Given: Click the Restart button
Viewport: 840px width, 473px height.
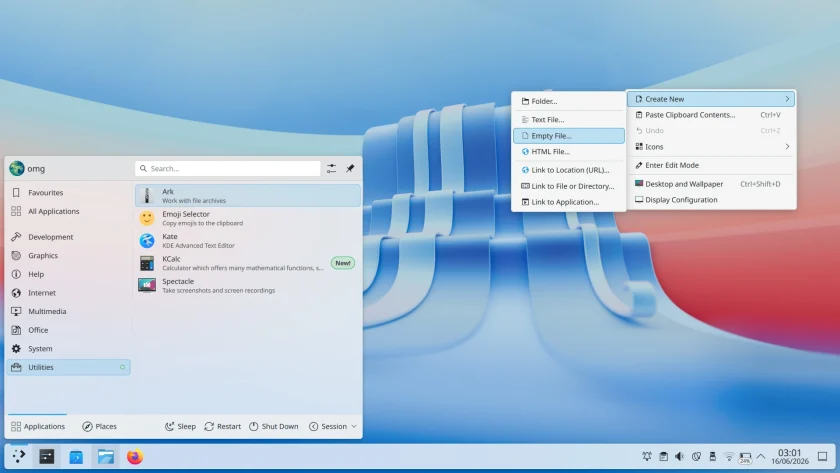Looking at the screenshot, I should pos(222,426).
